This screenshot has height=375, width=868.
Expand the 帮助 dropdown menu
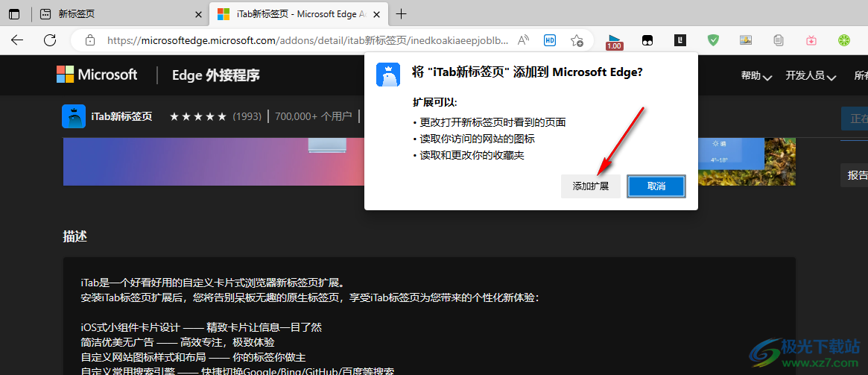[756, 76]
